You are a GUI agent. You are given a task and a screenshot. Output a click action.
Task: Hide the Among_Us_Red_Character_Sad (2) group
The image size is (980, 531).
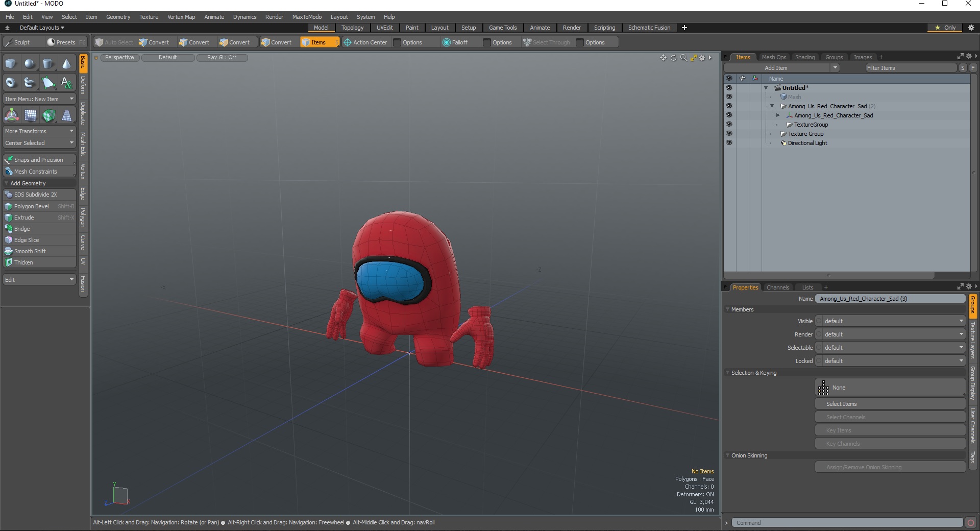point(729,106)
